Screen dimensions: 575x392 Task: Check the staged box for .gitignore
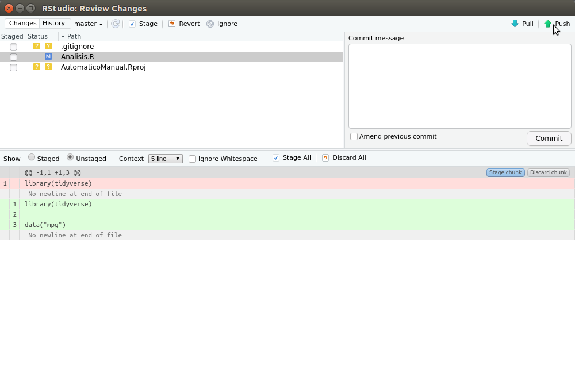pos(13,47)
